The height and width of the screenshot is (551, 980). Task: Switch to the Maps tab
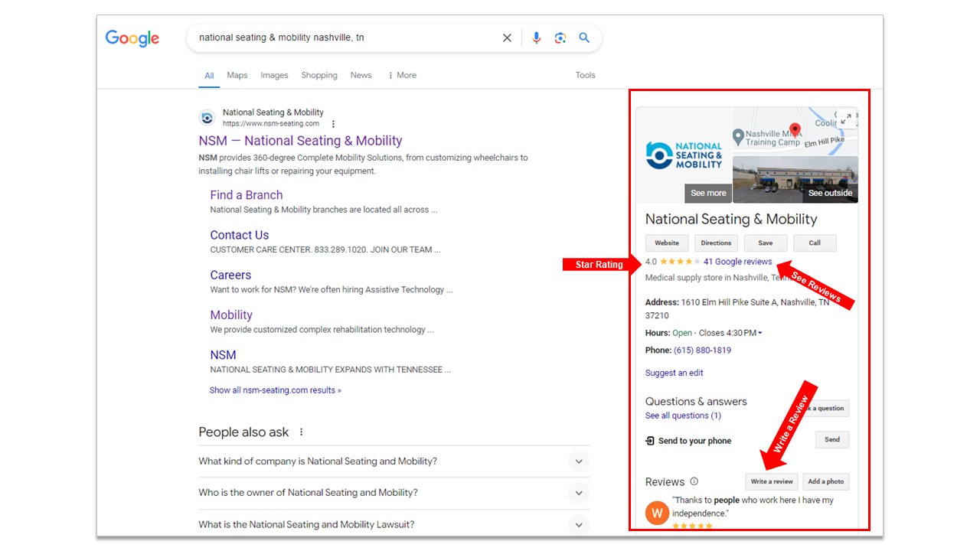[x=237, y=75]
